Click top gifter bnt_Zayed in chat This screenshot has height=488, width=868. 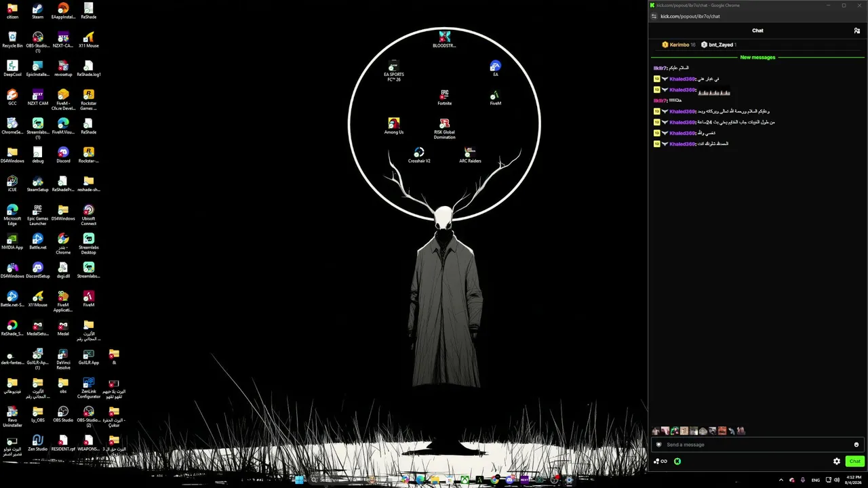(719, 45)
